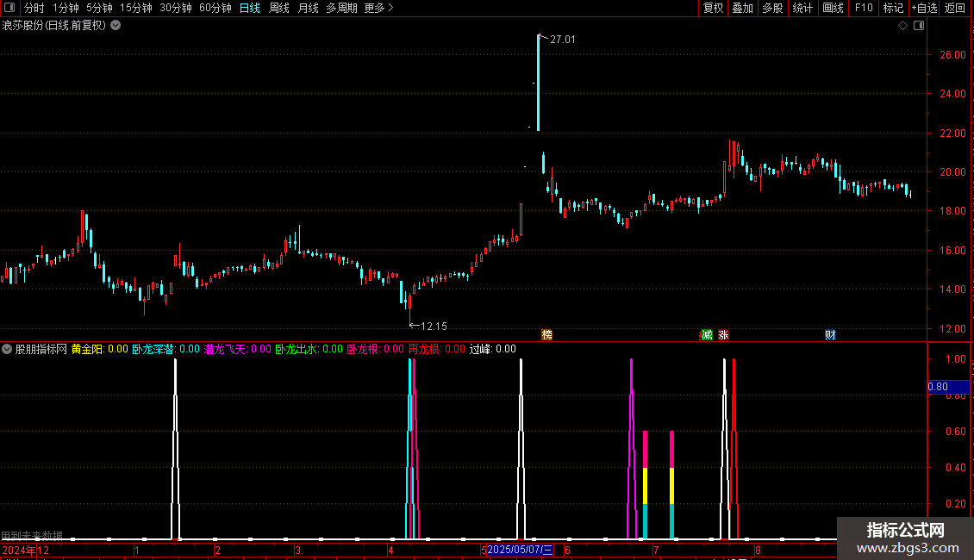The image size is (974, 560).
Task: Toggle the side panel icon in chart header
Action: point(919,26)
